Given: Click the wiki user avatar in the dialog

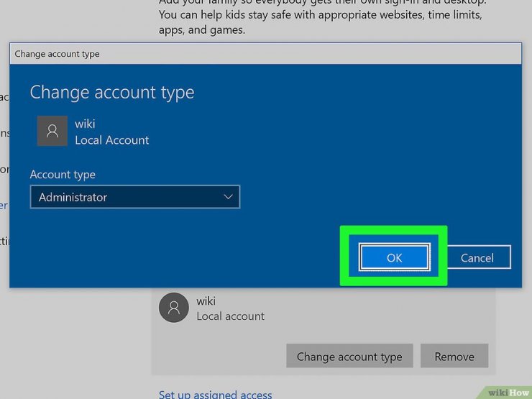Looking at the screenshot, I should [x=52, y=131].
